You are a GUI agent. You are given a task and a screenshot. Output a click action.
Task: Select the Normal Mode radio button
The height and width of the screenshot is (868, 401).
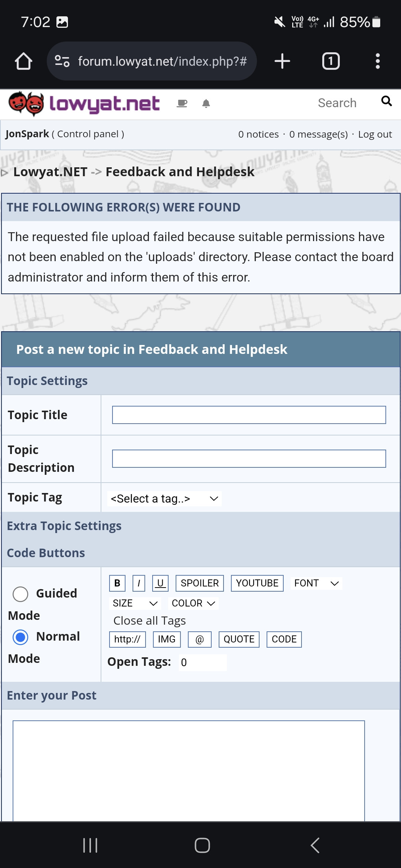[x=20, y=637]
